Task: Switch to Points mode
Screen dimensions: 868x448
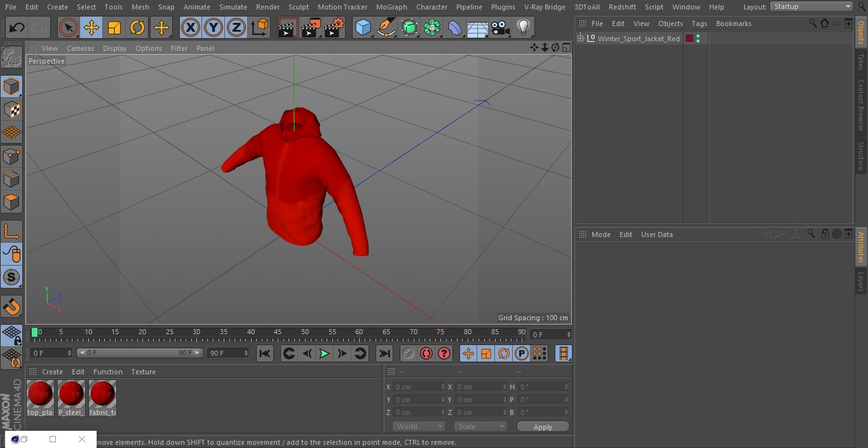Action: [11, 156]
